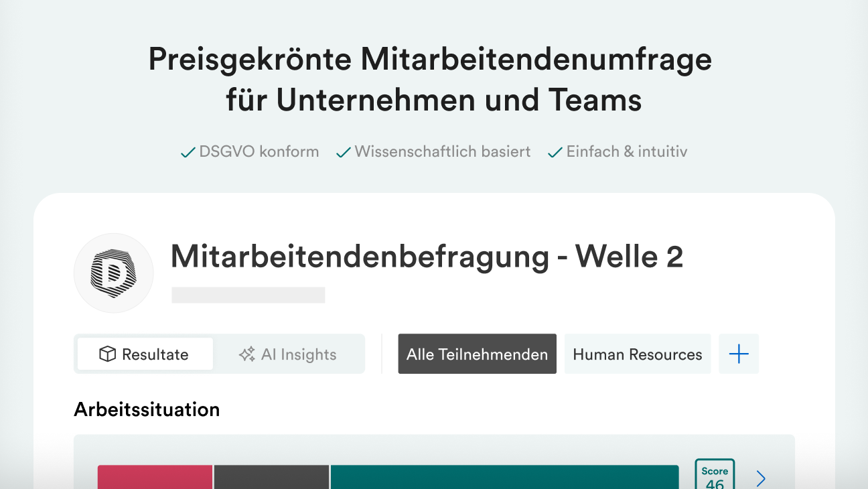Click the teal segment of the result bar
This screenshot has width=868, height=489.
point(504,477)
